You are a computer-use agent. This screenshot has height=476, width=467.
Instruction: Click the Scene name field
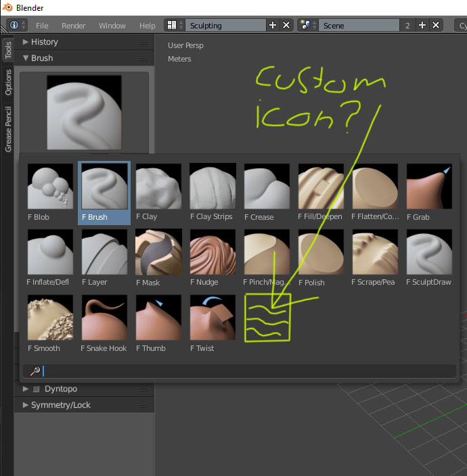(359, 25)
